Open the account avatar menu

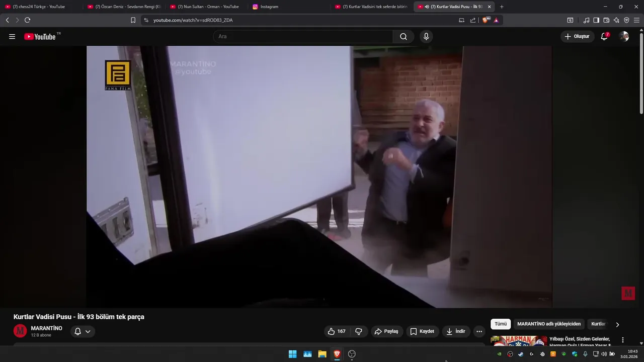(624, 37)
